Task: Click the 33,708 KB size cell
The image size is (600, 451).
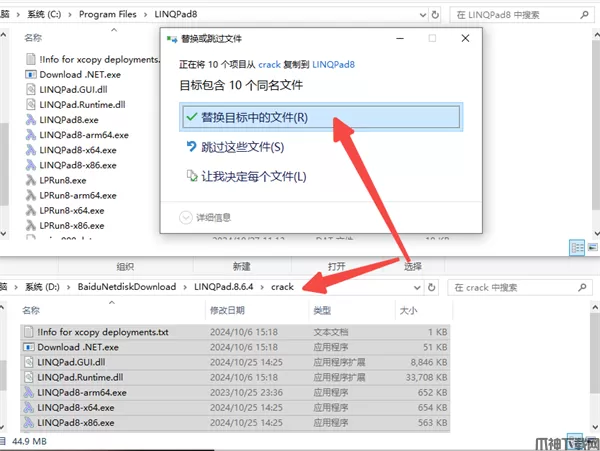Action: click(426, 378)
